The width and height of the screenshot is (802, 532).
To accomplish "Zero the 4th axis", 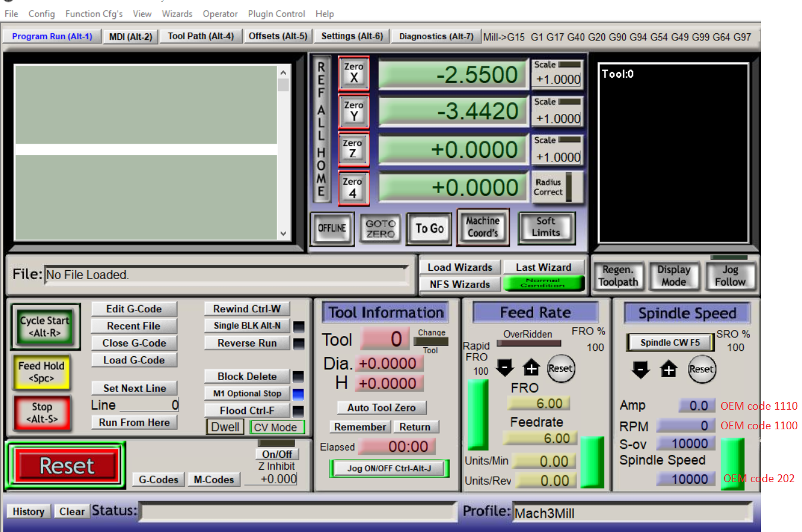I will [x=354, y=188].
